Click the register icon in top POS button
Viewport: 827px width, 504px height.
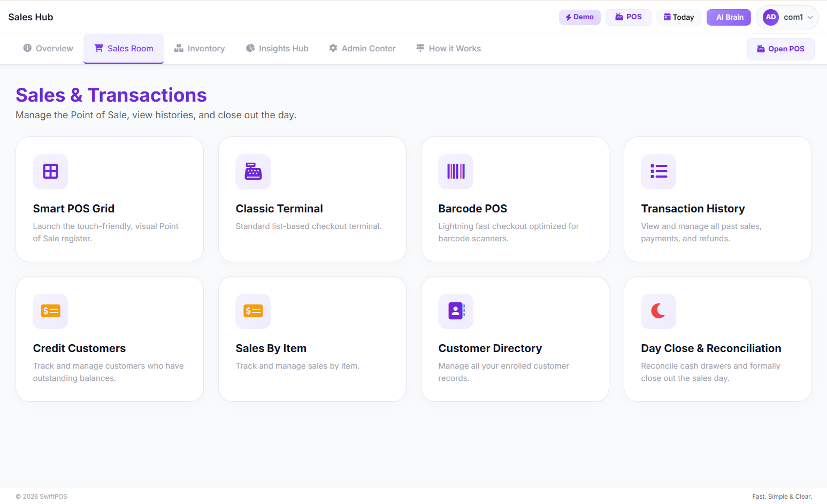[x=619, y=17]
